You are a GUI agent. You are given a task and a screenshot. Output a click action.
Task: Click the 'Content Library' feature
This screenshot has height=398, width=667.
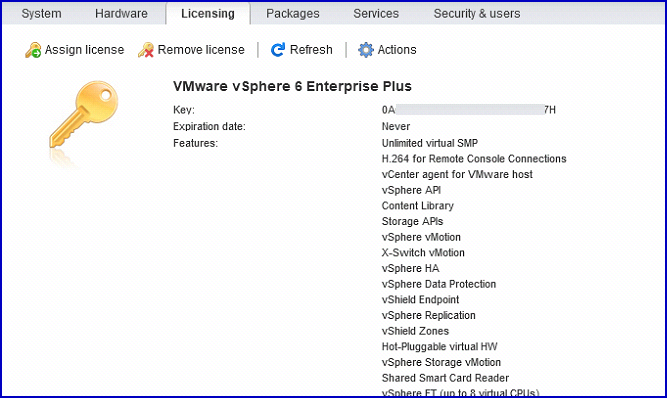[x=417, y=206]
